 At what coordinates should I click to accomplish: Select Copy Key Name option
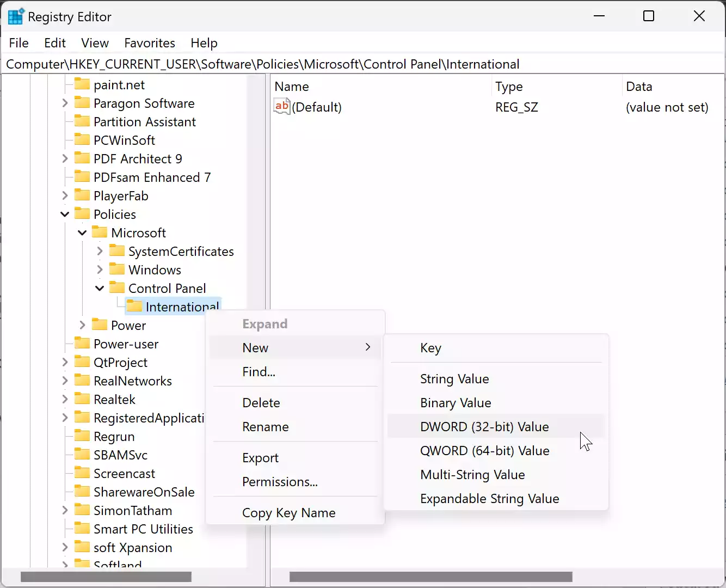288,513
